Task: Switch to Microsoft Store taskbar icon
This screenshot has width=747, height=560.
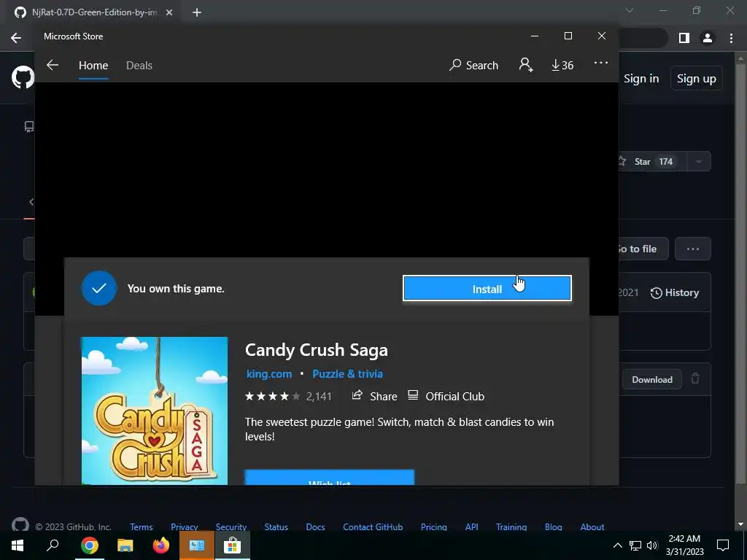Action: tap(233, 545)
